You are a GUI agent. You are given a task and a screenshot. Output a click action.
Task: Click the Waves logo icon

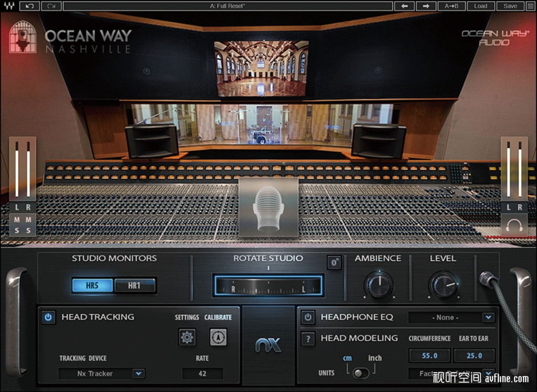(x=9, y=6)
